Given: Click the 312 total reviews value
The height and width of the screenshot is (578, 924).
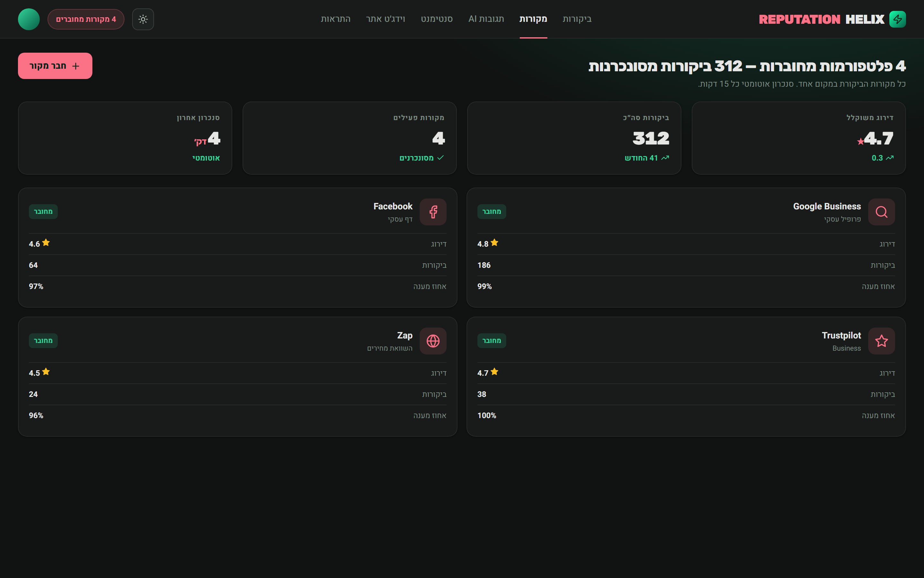Looking at the screenshot, I should click(x=651, y=138).
